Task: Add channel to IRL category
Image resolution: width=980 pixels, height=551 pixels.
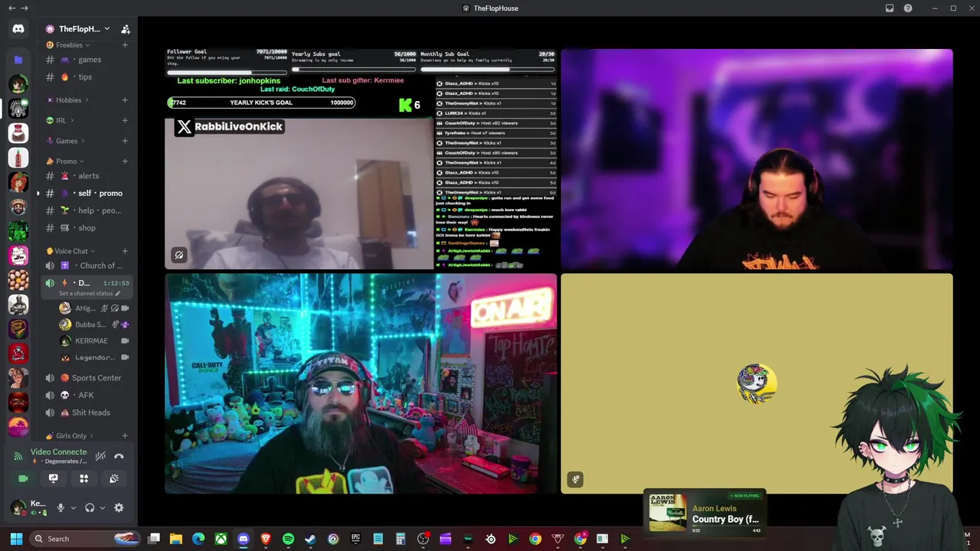Action: [125, 121]
